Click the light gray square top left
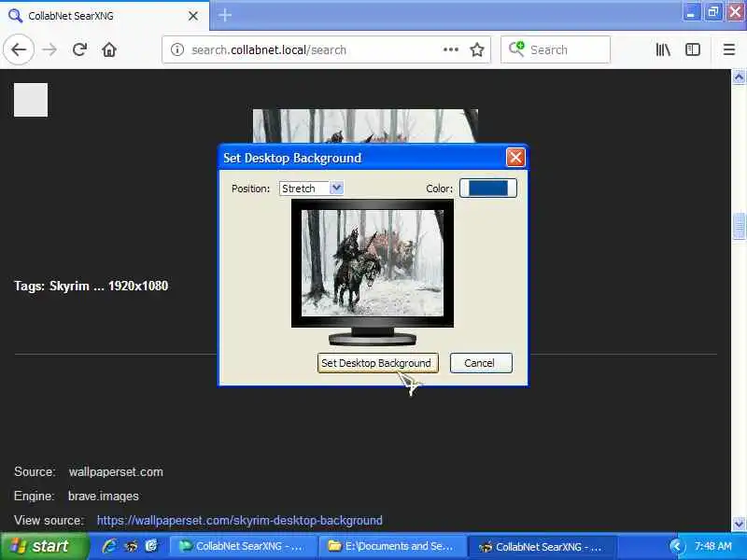 pos(31,100)
